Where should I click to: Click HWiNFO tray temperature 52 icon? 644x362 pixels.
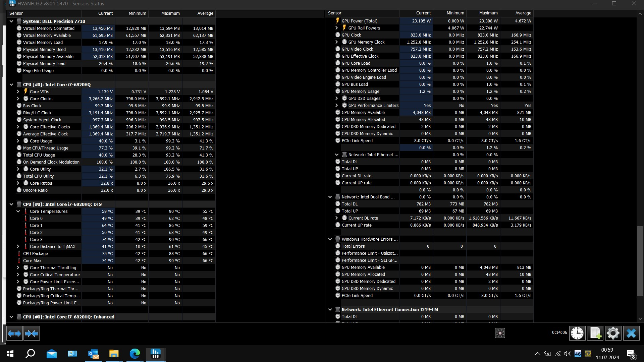click(x=588, y=354)
